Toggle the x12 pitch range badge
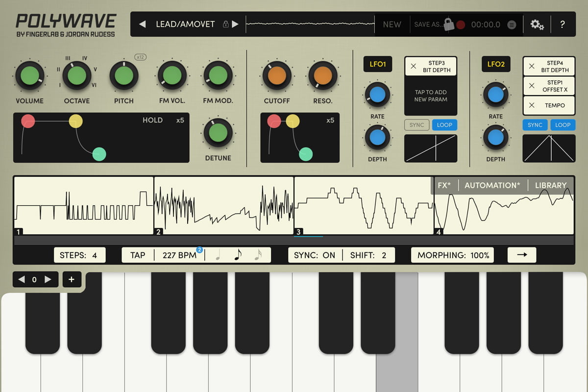This screenshot has height=392, width=588. click(141, 57)
